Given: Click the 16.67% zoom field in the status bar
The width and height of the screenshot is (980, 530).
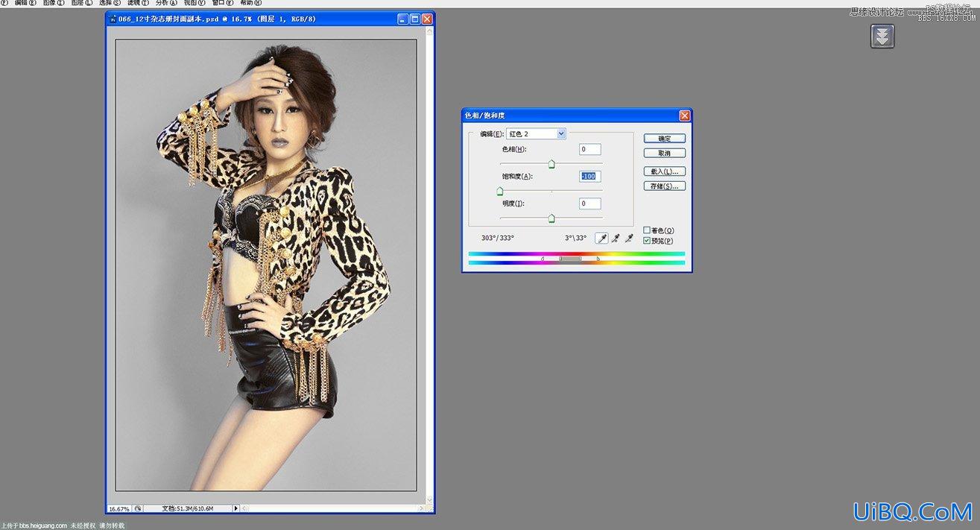Looking at the screenshot, I should pyautogui.click(x=119, y=508).
